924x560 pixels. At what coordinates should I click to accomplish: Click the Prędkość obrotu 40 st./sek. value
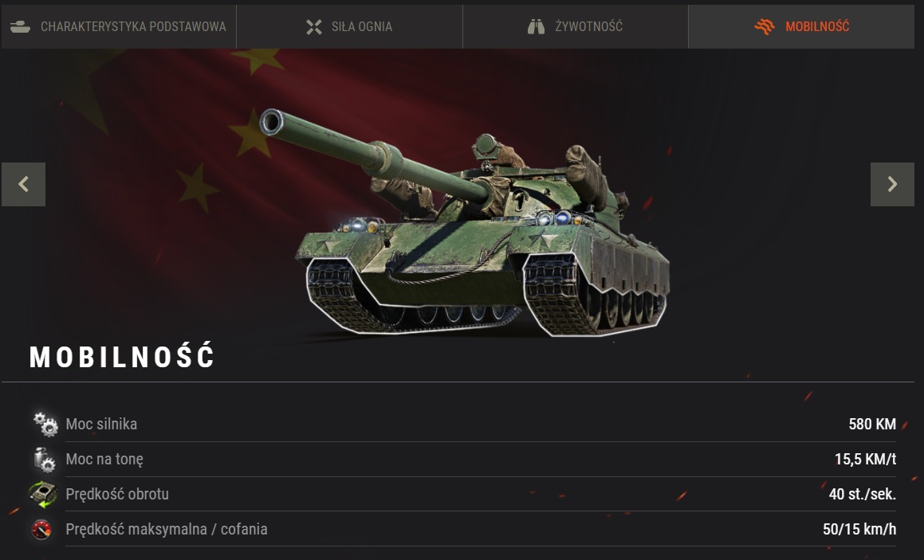[862, 494]
